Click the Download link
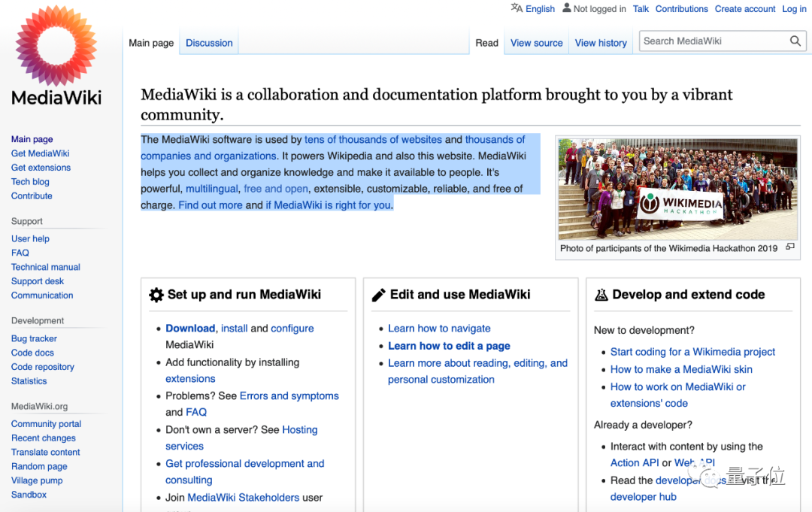The image size is (812, 512). tap(190, 329)
